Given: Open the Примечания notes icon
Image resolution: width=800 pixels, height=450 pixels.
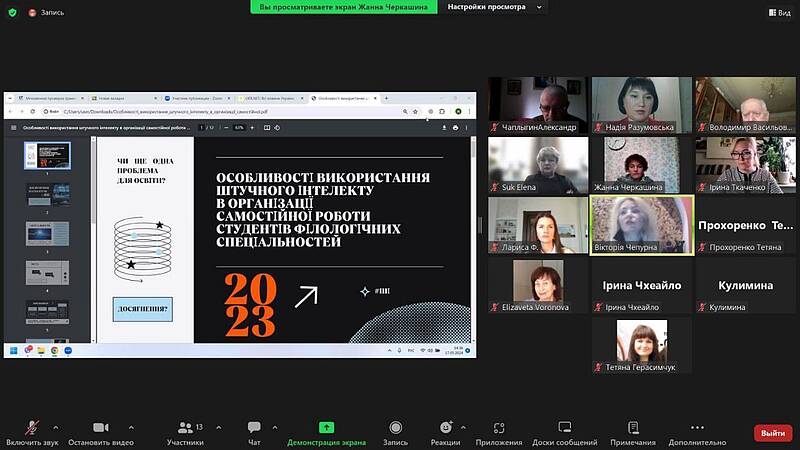Looking at the screenshot, I should pyautogui.click(x=632, y=428).
